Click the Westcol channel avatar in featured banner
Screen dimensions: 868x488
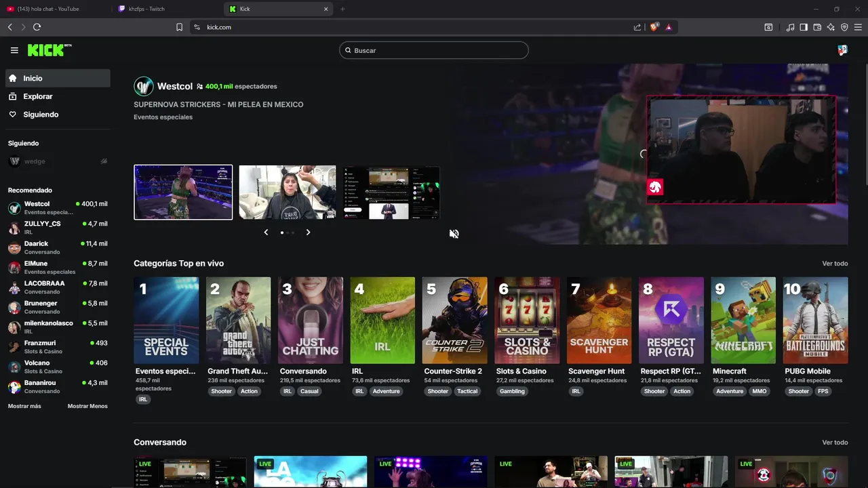[x=144, y=86]
